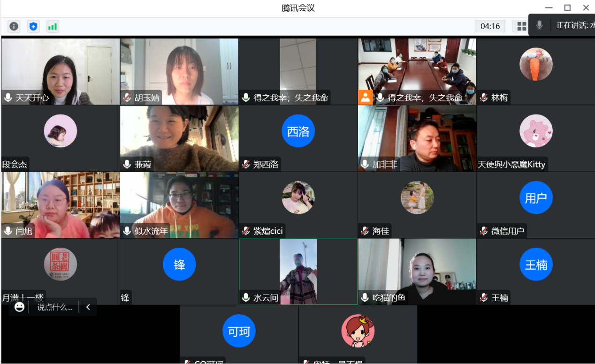Select the 西洛 avatar tile
The height and width of the screenshot is (364, 595).
[x=298, y=131]
